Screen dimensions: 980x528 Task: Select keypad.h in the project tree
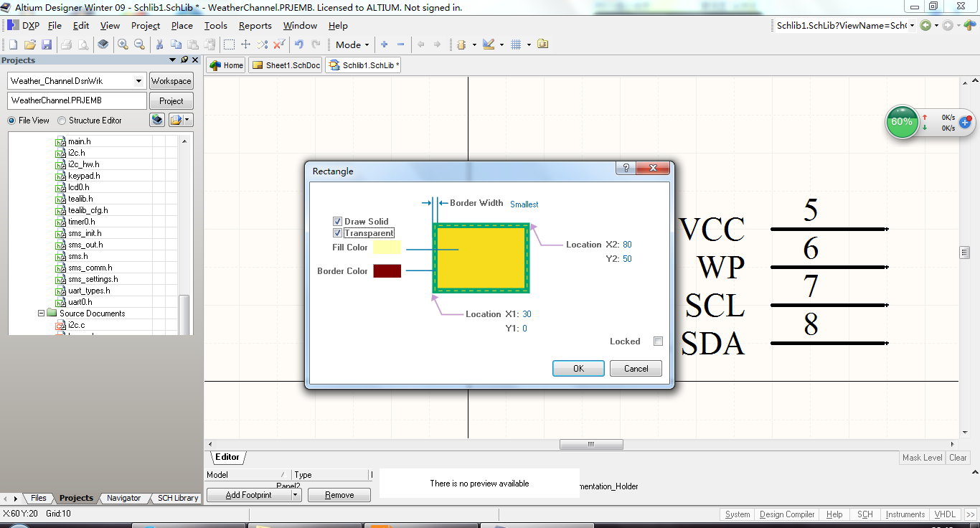coord(83,176)
